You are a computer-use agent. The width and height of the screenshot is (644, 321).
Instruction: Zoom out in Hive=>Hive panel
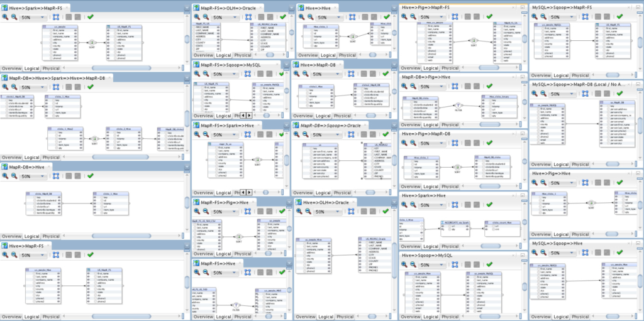[x=310, y=17]
